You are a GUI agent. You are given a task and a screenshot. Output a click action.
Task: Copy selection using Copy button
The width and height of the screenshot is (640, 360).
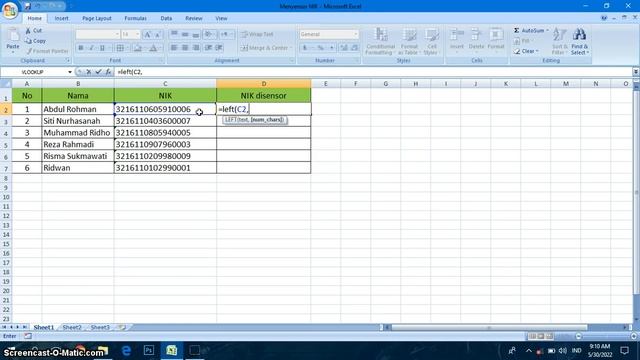click(x=36, y=41)
